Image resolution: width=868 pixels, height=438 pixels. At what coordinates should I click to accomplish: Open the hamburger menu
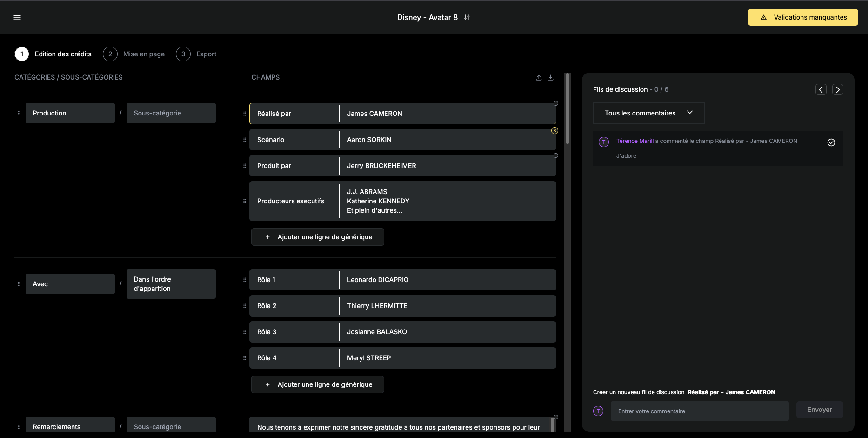[x=17, y=18]
